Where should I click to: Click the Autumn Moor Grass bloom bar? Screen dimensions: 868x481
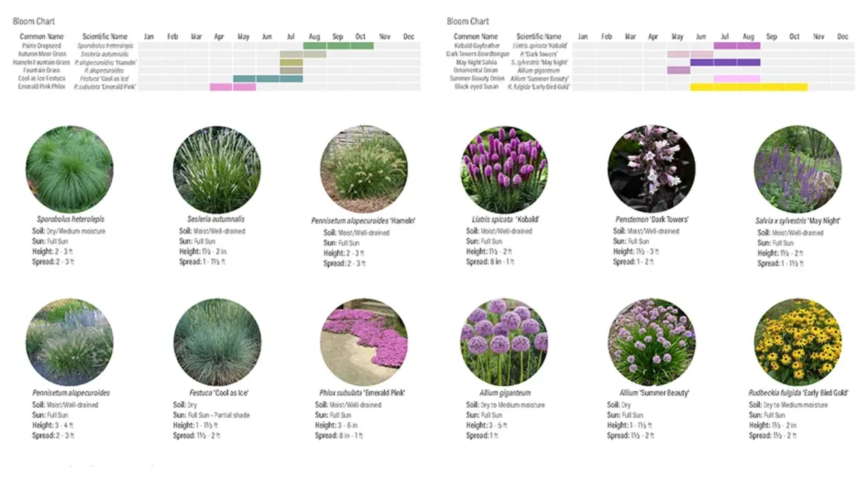tap(303, 54)
